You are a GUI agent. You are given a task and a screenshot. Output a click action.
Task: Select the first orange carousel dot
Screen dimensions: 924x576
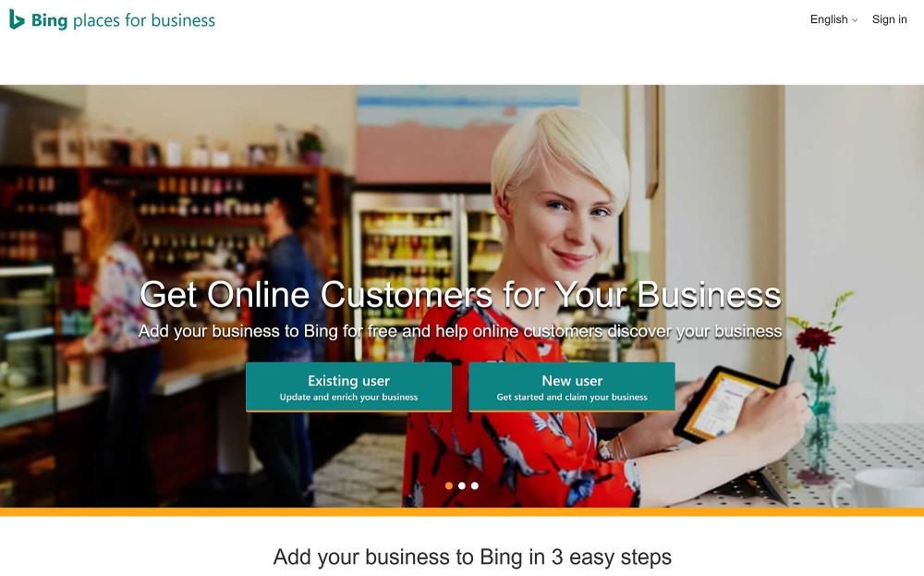pyautogui.click(x=449, y=485)
